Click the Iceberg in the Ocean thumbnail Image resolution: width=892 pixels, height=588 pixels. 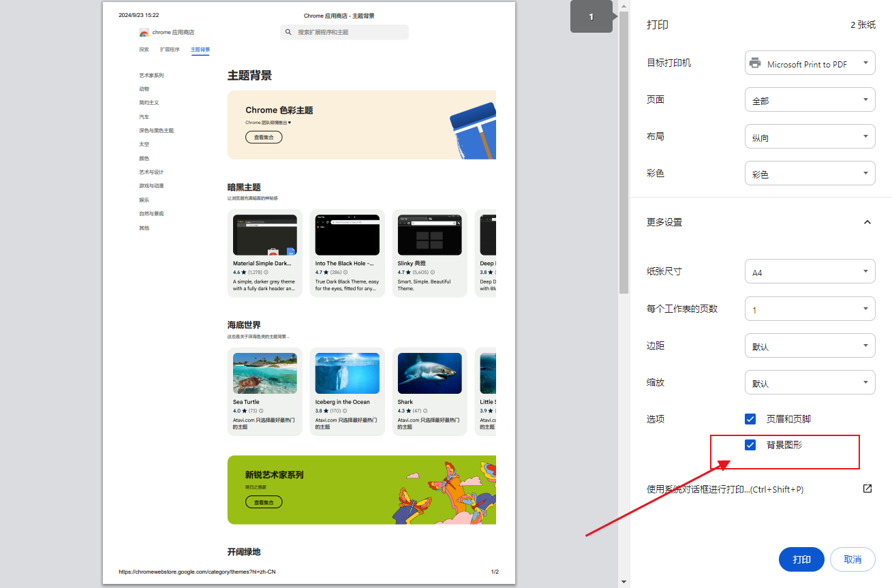[347, 373]
